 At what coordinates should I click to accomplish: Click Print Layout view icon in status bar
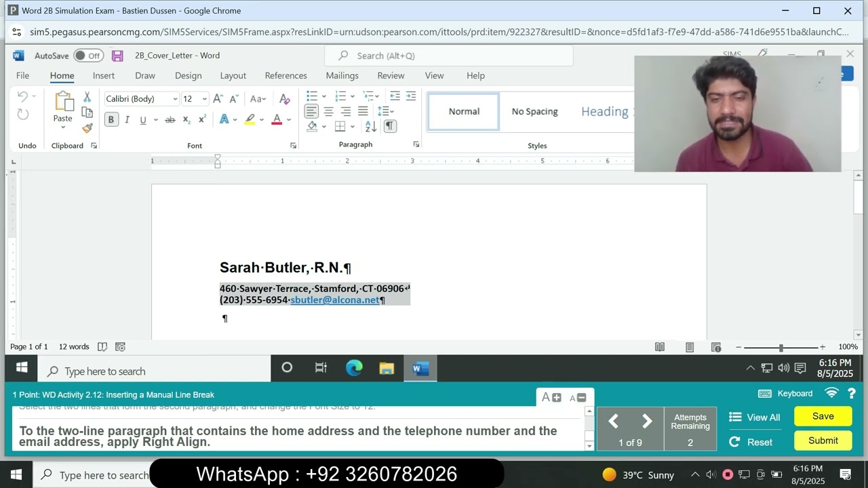coord(689,347)
